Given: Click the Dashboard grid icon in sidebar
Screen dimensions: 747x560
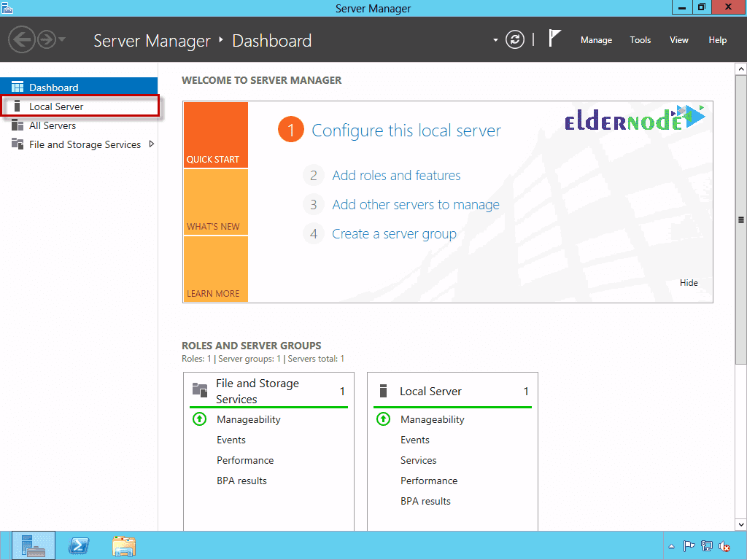Looking at the screenshot, I should pos(18,87).
